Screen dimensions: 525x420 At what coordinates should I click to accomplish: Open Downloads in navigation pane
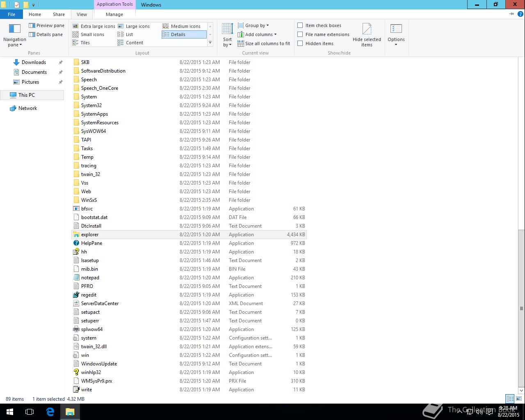point(34,62)
